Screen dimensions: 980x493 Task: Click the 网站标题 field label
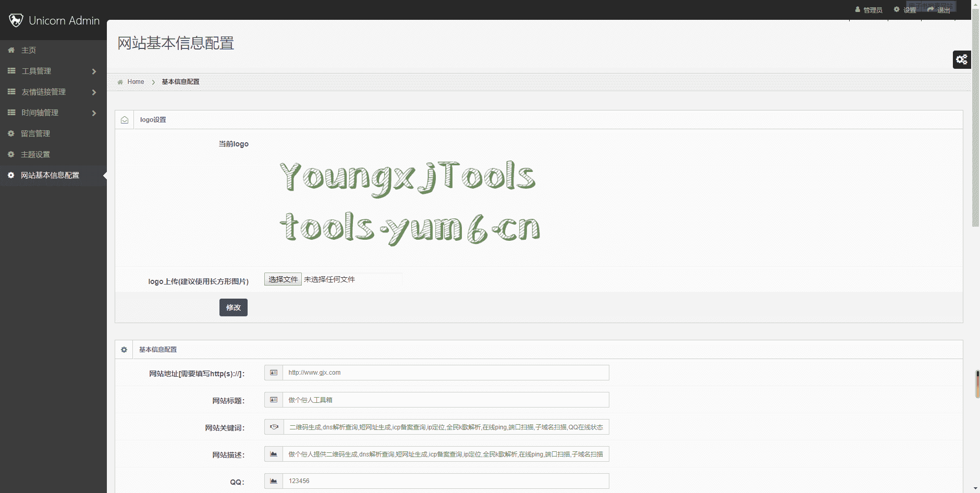tap(228, 401)
